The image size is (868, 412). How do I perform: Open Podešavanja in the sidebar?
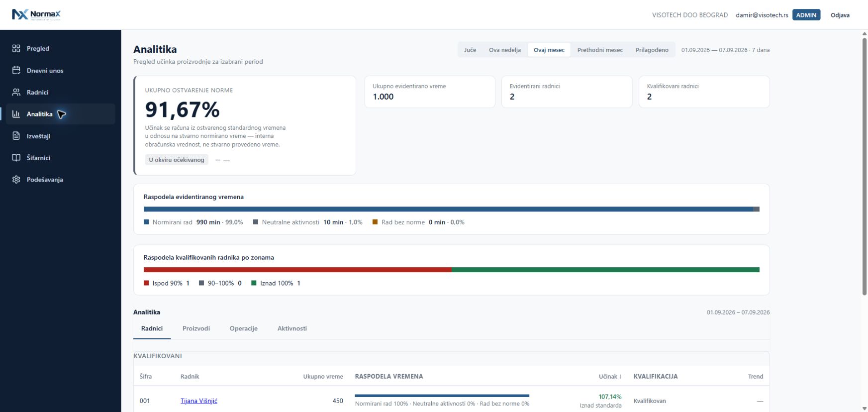coord(60,180)
